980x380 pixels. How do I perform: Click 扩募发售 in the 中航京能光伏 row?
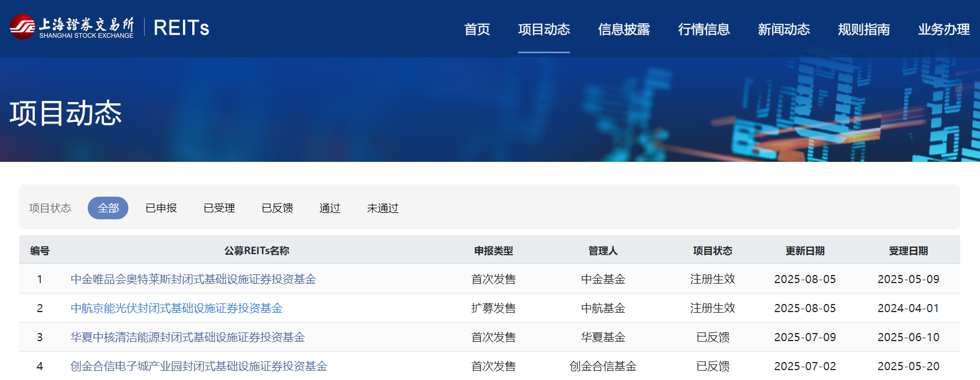(x=494, y=308)
